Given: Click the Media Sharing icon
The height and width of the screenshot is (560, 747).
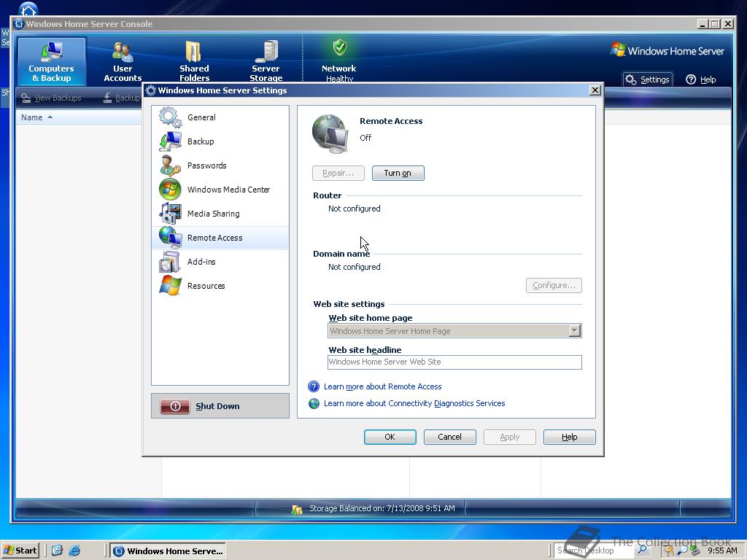Looking at the screenshot, I should tap(170, 214).
